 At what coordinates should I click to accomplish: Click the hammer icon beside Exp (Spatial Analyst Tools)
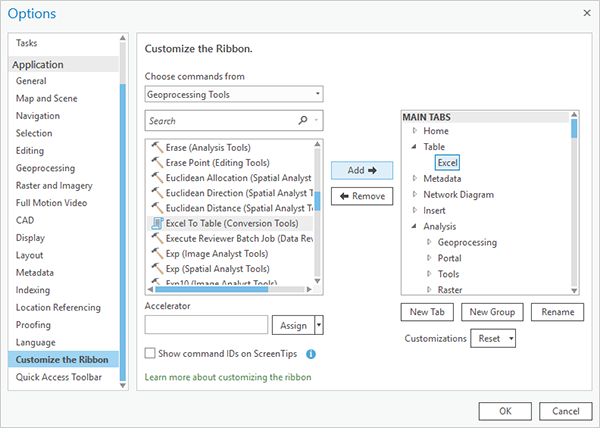pyautogui.click(x=156, y=268)
